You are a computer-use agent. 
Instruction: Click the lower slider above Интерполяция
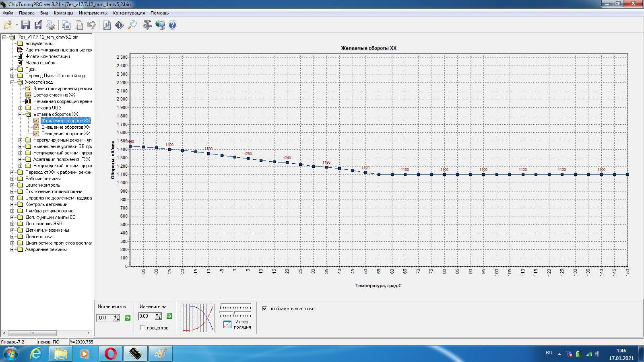click(x=235, y=313)
